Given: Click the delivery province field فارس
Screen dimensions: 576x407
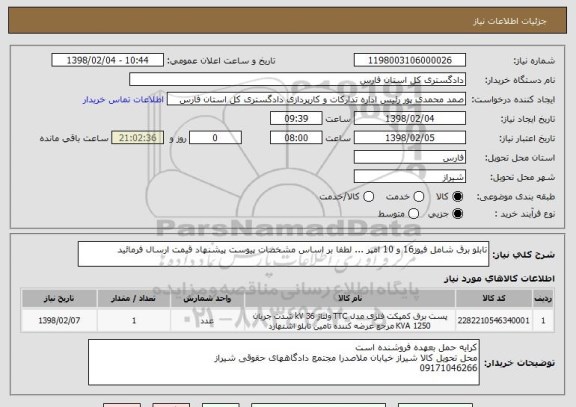Looking at the screenshot, I should pos(410,158).
